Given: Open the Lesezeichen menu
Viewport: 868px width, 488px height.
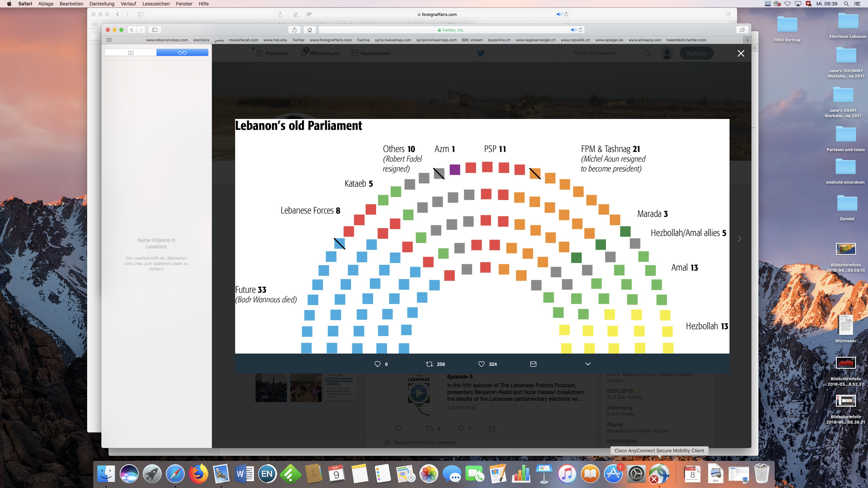Looking at the screenshot, I should point(156,4).
